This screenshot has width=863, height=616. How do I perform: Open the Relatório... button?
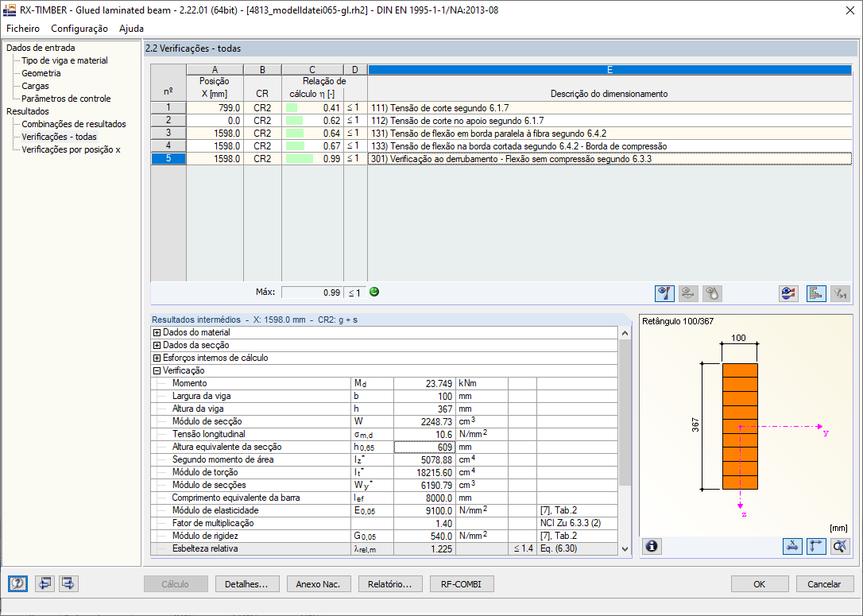389,584
